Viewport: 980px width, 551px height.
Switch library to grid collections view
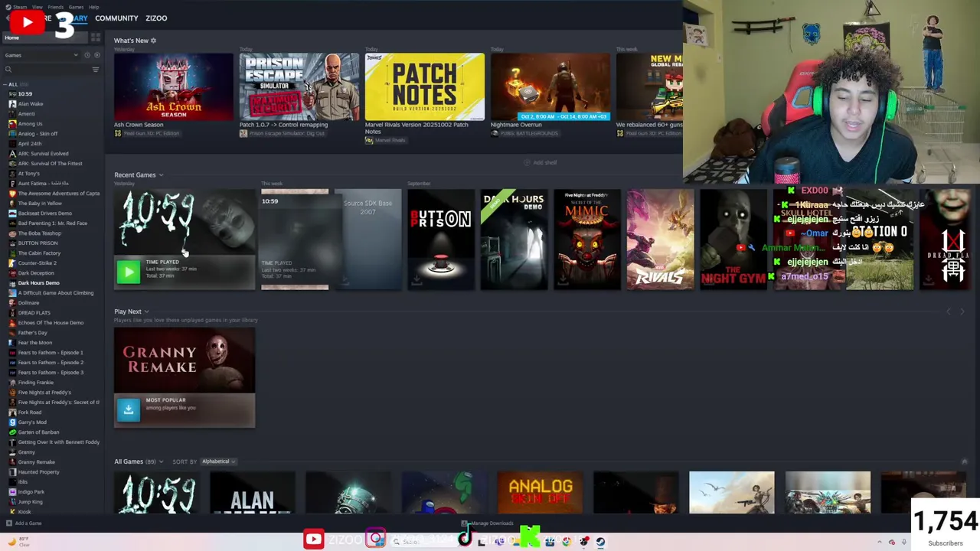(x=96, y=37)
